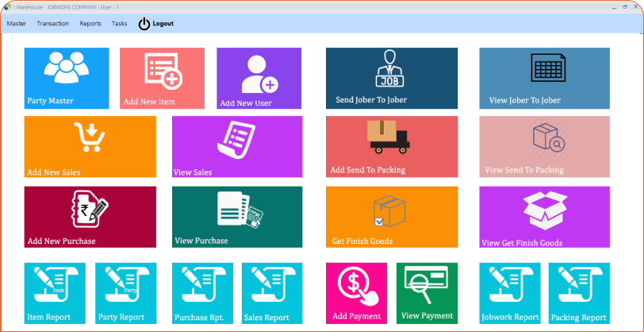This screenshot has height=332, width=644.
Task: Open the View Sales tile
Action: pos(236,147)
